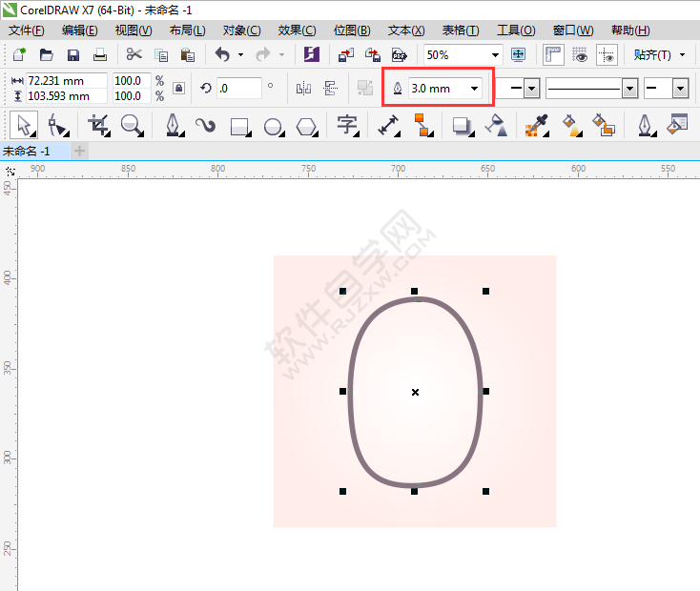Viewport: 700px width, 591px height.
Task: Select the Freehand pen tool
Action: click(174, 126)
